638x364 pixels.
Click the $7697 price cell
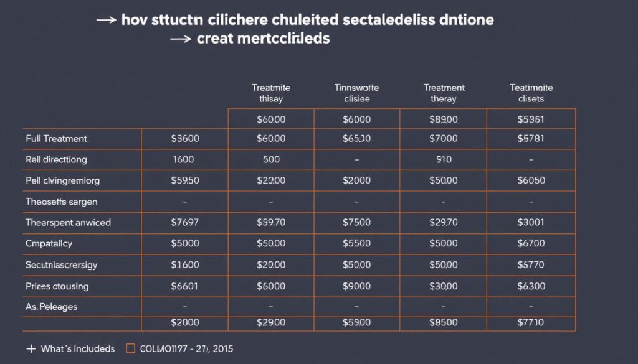185,223
